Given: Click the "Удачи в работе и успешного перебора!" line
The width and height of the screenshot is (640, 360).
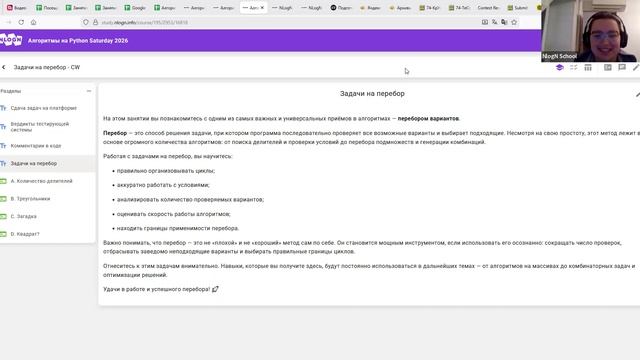Looking at the screenshot, I should tap(161, 289).
